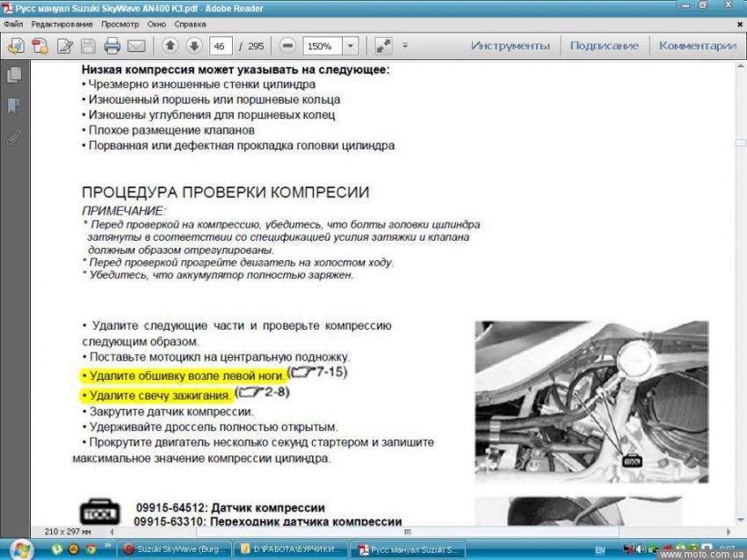Open the attachments paperclip panel
This screenshot has width=747, height=560.
pyautogui.click(x=14, y=138)
